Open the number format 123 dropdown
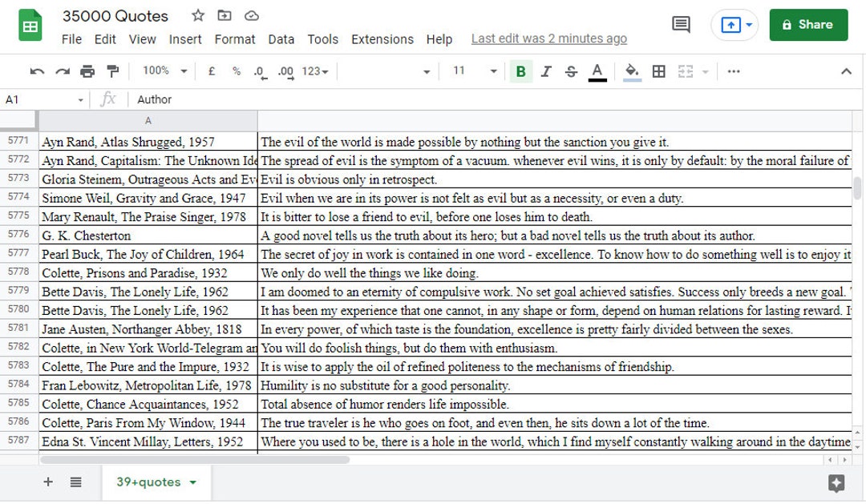The width and height of the screenshot is (866, 504). click(x=312, y=71)
